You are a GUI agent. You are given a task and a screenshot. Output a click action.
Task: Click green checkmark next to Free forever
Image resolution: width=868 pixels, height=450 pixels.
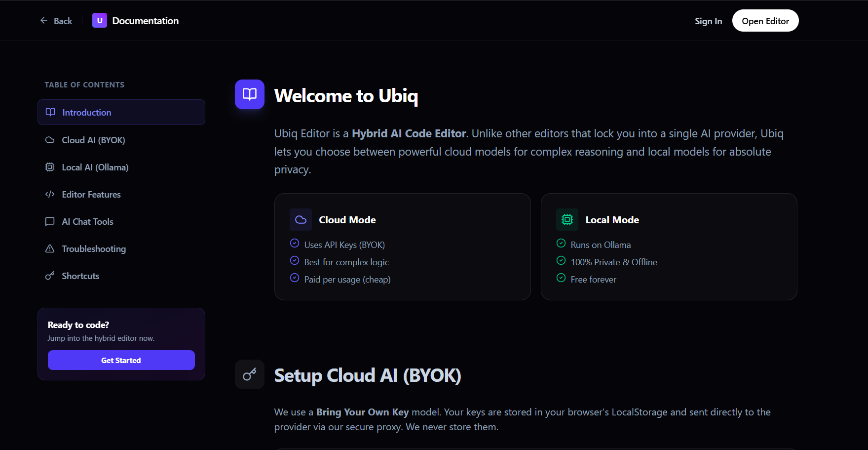tap(561, 278)
